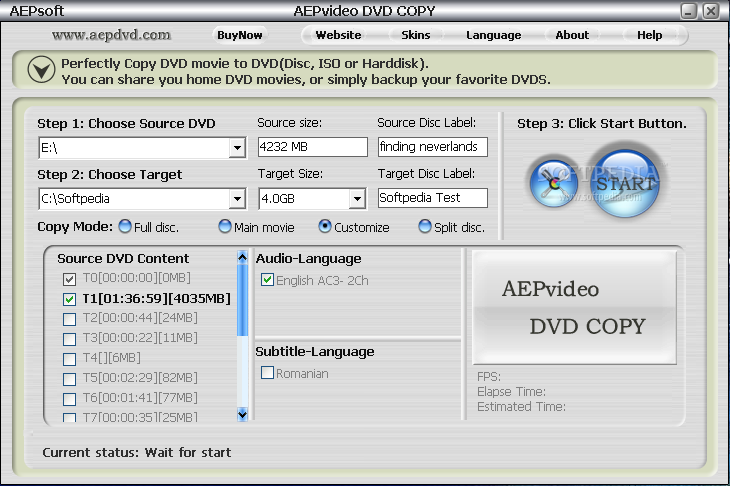The width and height of the screenshot is (730, 486).
Task: Minimize the AEPvideo DVD COPY window
Action: click(x=689, y=11)
